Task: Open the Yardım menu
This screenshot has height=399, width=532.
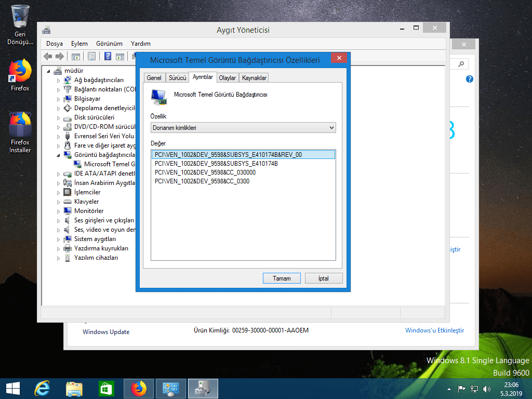Action: 140,44
